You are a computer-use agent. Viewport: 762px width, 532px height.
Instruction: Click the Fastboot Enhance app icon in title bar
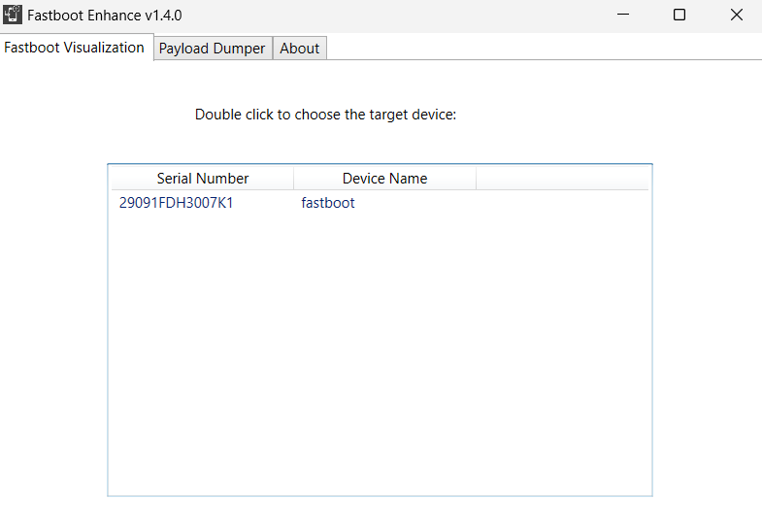click(14, 16)
